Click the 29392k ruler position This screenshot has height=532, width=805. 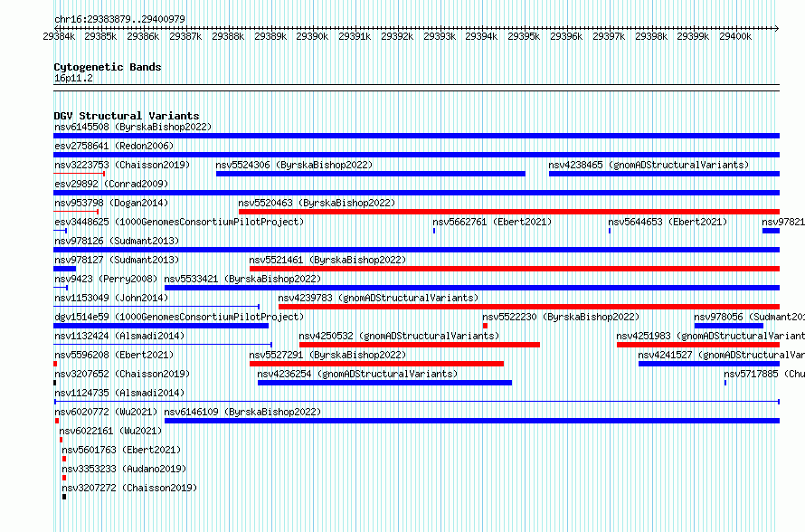pyautogui.click(x=397, y=36)
